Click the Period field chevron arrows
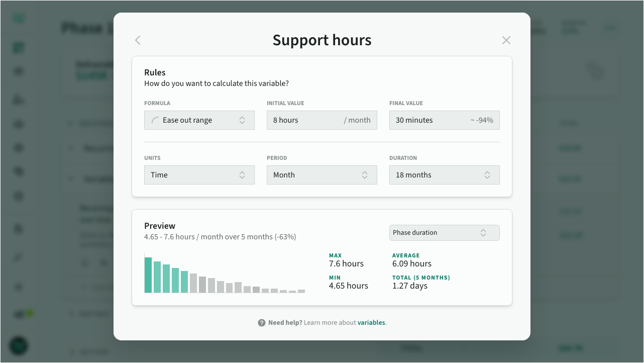This screenshot has height=363, width=644. coord(365,175)
